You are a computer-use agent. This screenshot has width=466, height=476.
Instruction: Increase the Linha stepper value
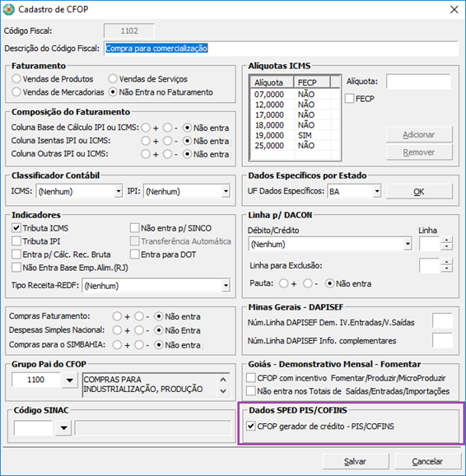pyautogui.click(x=446, y=240)
